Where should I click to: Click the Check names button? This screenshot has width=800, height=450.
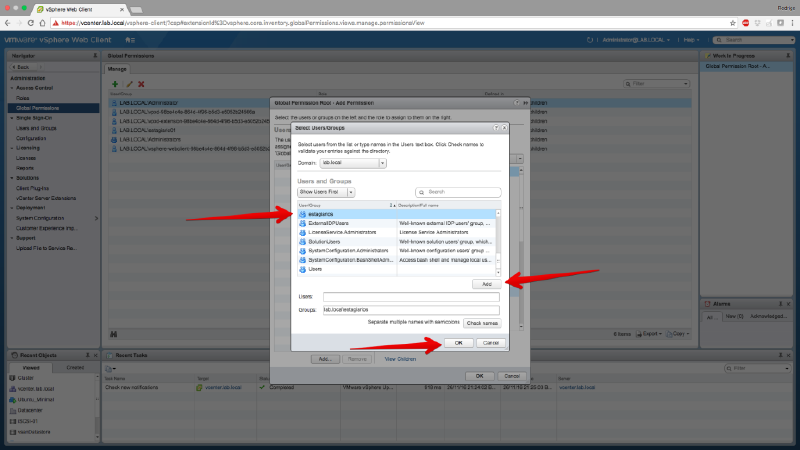(481, 323)
